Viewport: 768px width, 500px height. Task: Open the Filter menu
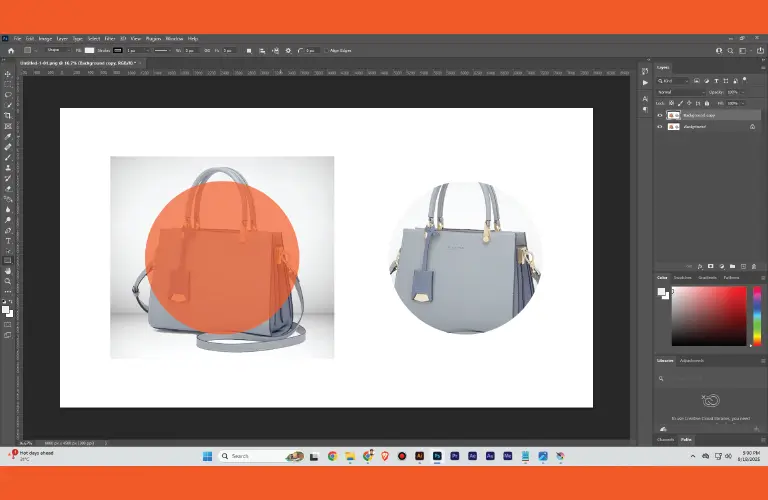coord(110,39)
